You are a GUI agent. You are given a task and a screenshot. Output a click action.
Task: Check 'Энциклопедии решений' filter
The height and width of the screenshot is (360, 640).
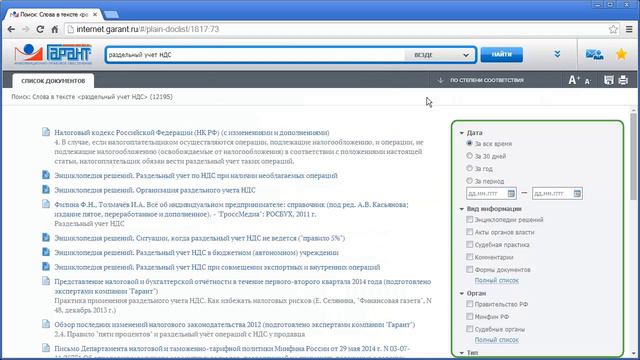[x=469, y=219]
